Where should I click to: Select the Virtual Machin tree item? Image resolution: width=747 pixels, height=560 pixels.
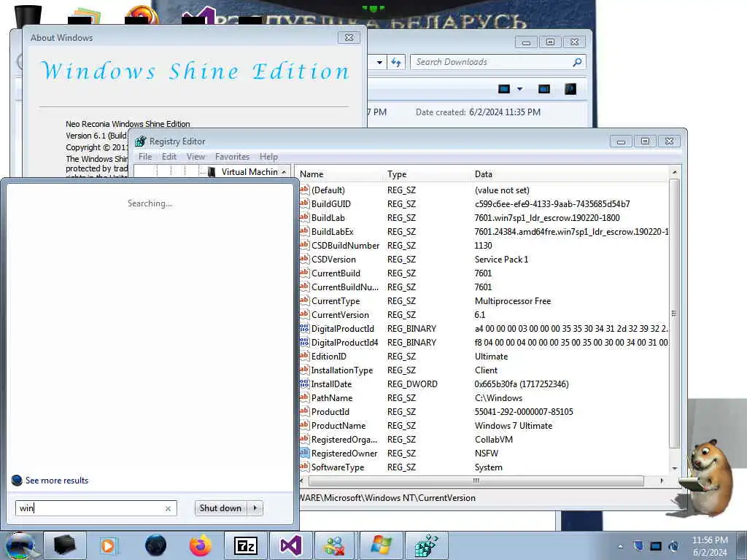(249, 172)
